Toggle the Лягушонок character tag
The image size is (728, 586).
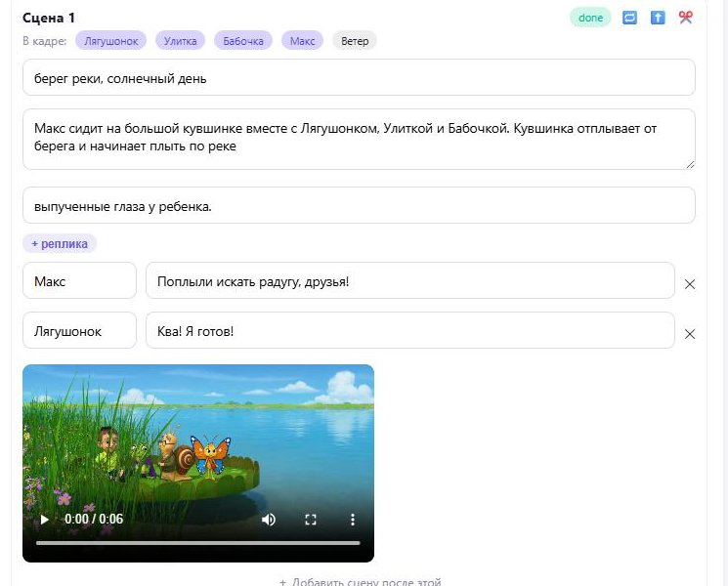pyautogui.click(x=111, y=41)
